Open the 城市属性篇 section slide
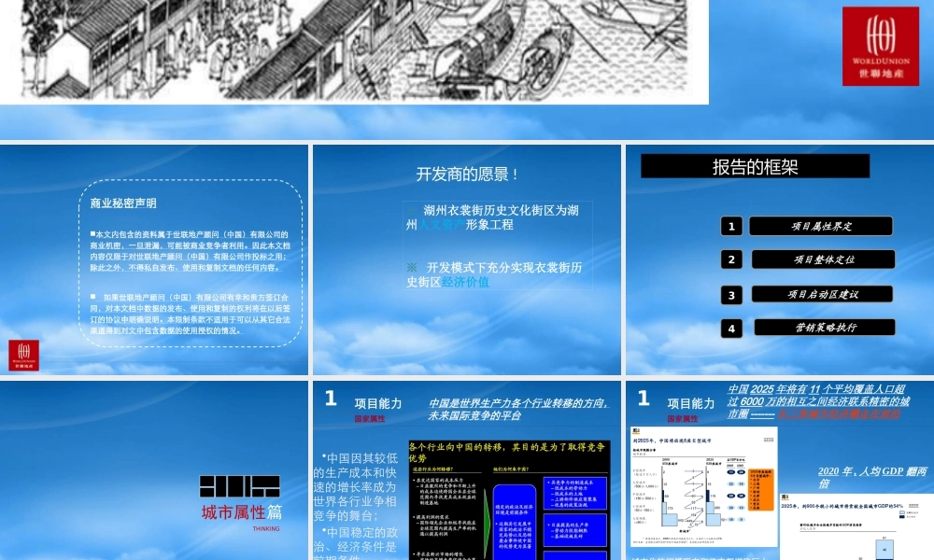 point(154,470)
